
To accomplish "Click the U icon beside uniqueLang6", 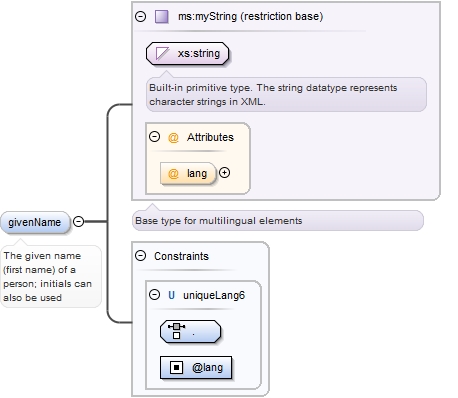I will click(x=171, y=295).
